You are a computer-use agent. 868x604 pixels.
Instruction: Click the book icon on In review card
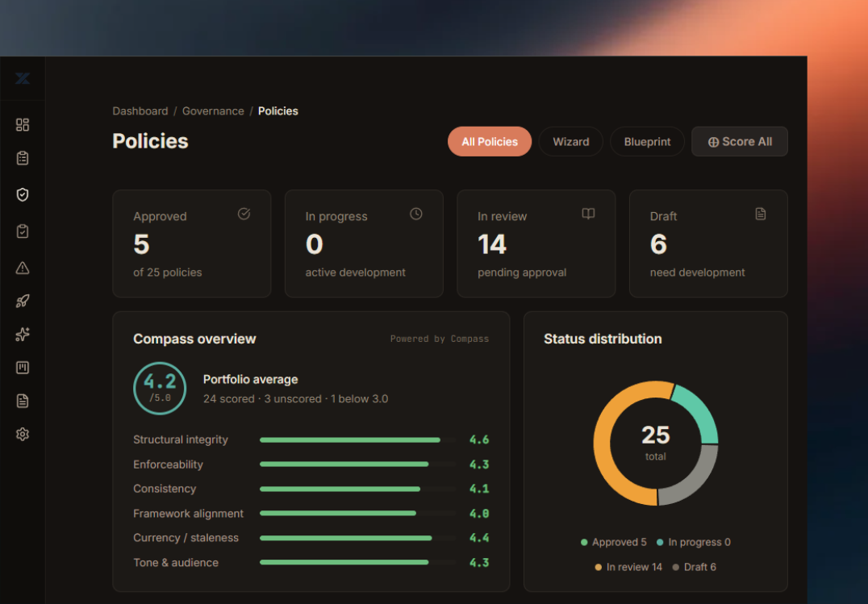588,214
